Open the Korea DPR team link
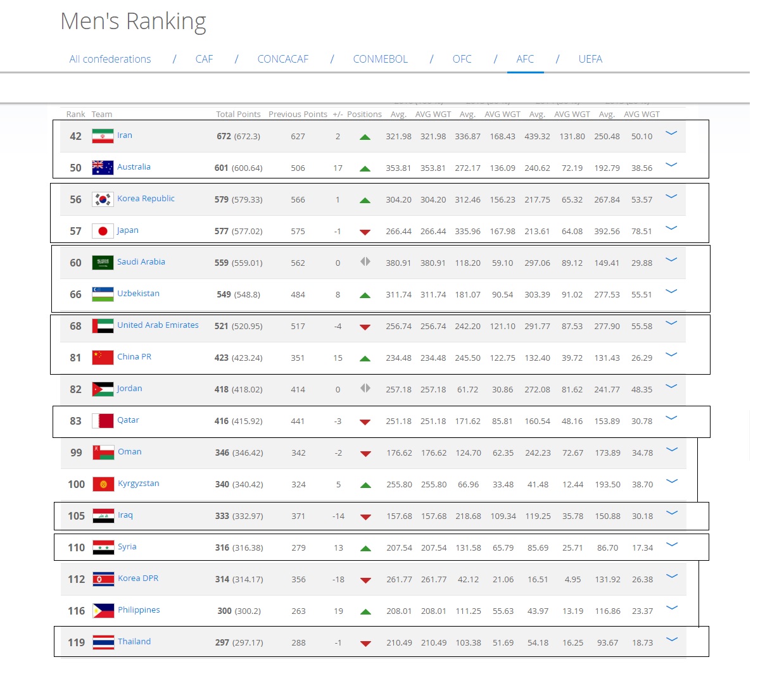This screenshot has width=784, height=700. (138, 578)
